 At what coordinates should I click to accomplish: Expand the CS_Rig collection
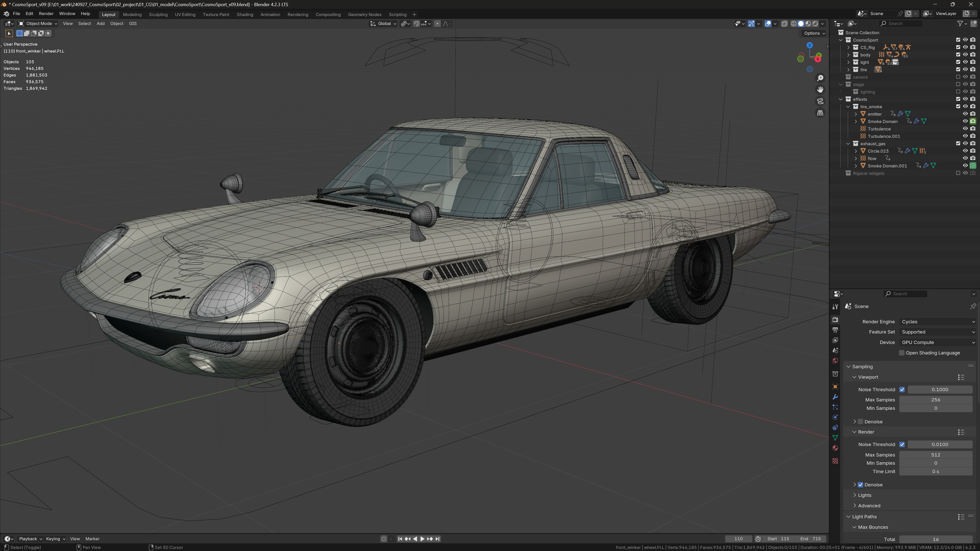click(848, 47)
